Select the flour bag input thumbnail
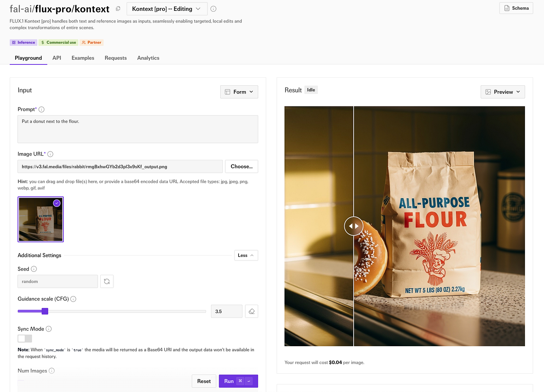 pyautogui.click(x=40, y=219)
